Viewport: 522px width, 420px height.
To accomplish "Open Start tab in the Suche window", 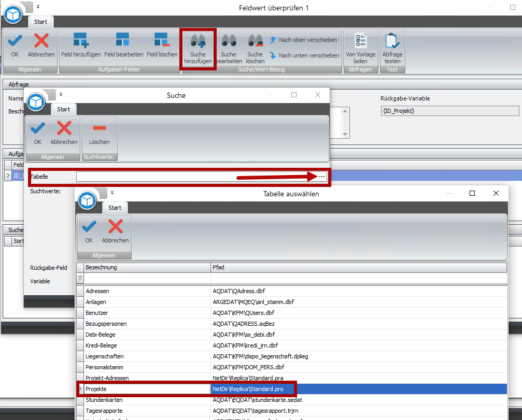I will point(63,109).
